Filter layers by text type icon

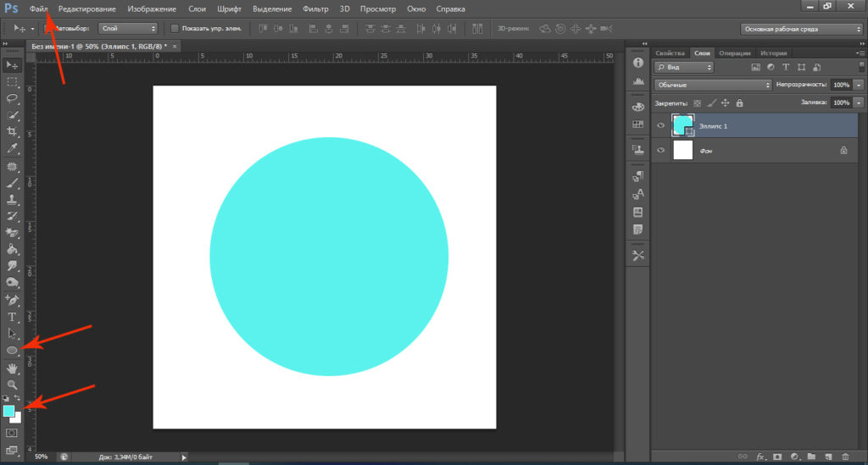click(786, 67)
